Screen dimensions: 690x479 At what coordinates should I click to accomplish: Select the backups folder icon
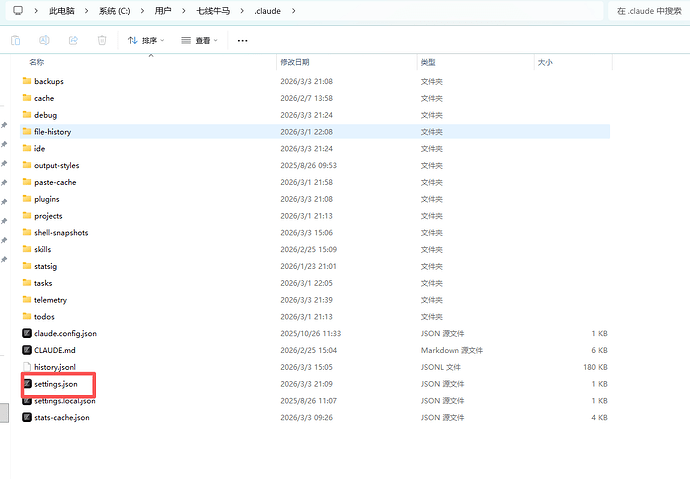pos(27,81)
